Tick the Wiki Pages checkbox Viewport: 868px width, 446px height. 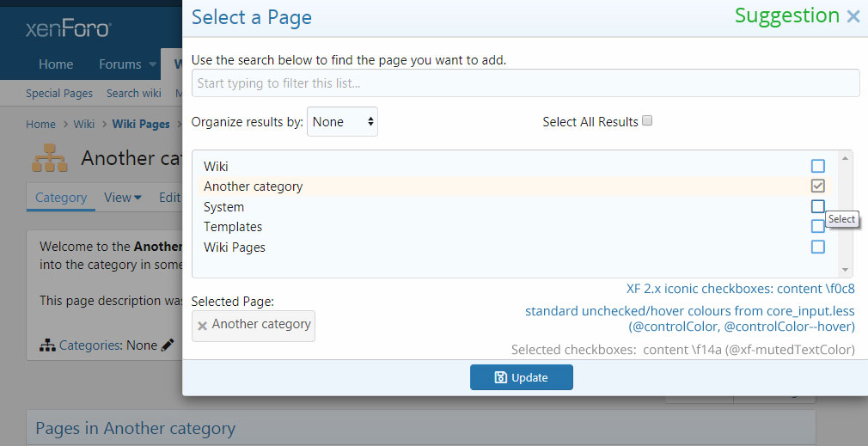point(817,247)
